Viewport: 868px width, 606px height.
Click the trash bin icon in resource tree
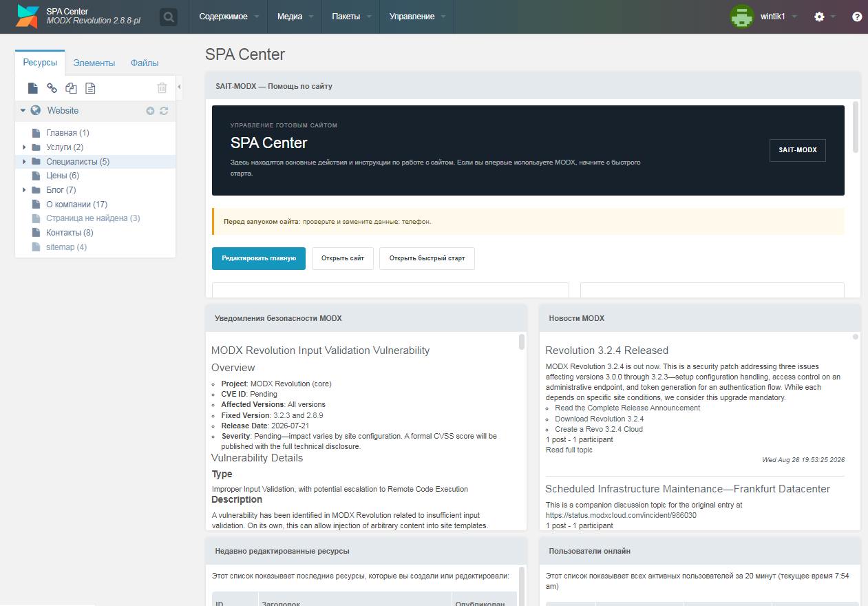pos(162,87)
